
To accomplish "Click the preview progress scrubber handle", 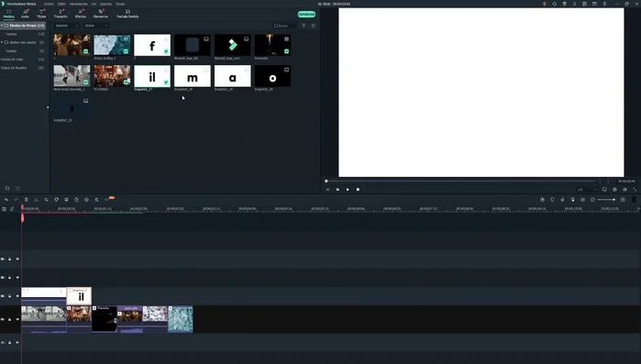I will pyautogui.click(x=326, y=181).
